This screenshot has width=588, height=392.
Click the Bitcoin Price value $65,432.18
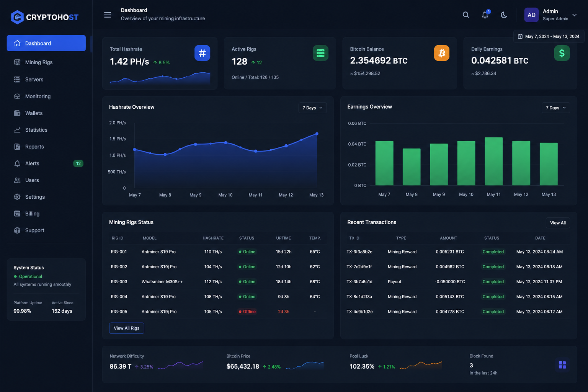(x=243, y=366)
